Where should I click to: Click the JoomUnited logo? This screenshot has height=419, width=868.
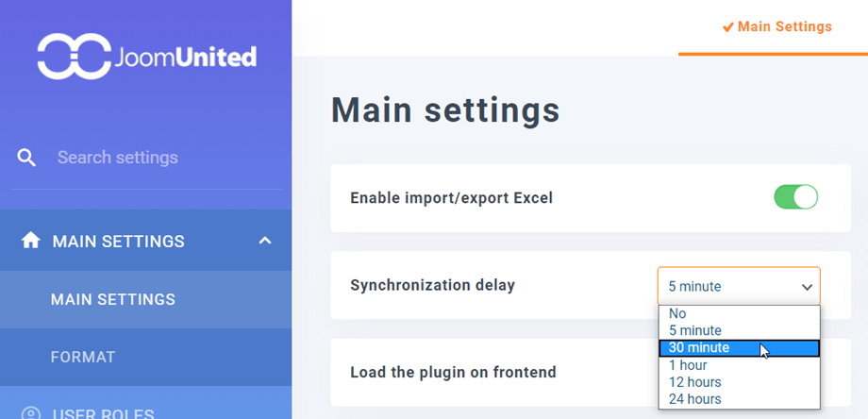[x=146, y=57]
